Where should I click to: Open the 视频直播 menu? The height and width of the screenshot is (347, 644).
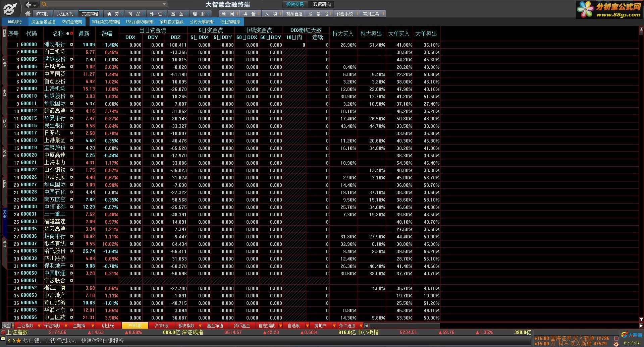tap(294, 14)
